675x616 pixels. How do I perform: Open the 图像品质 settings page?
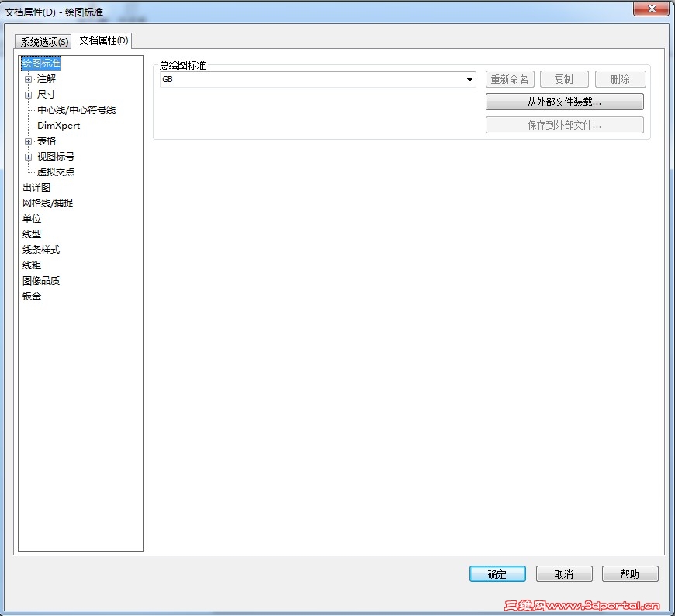click(42, 280)
